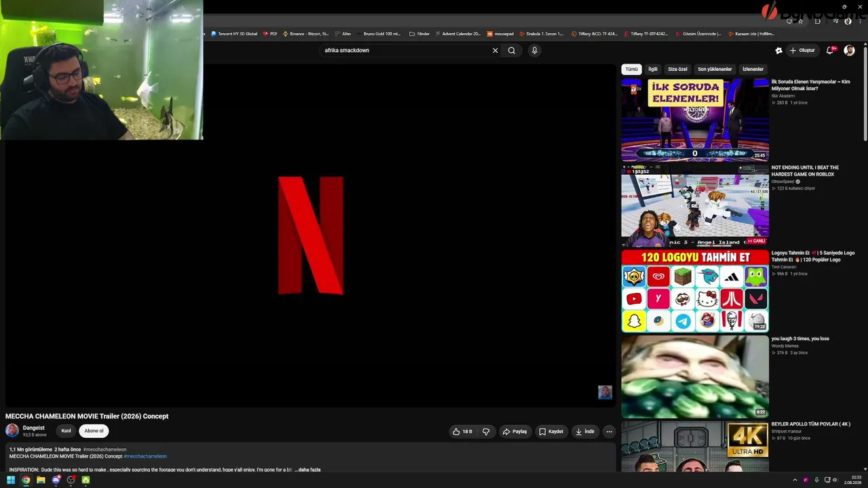This screenshot has width=868, height=488.
Task: Like the video with thumbs up
Action: pos(462,432)
